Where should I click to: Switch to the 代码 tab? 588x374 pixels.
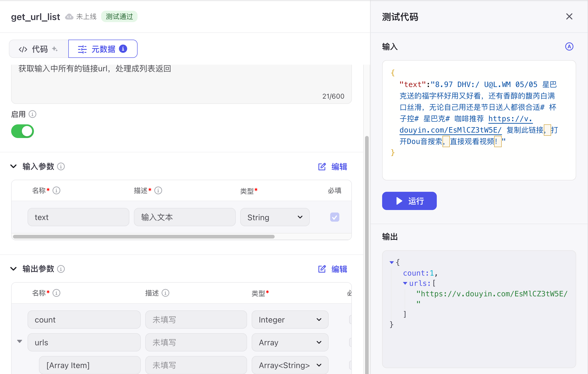[x=38, y=49]
